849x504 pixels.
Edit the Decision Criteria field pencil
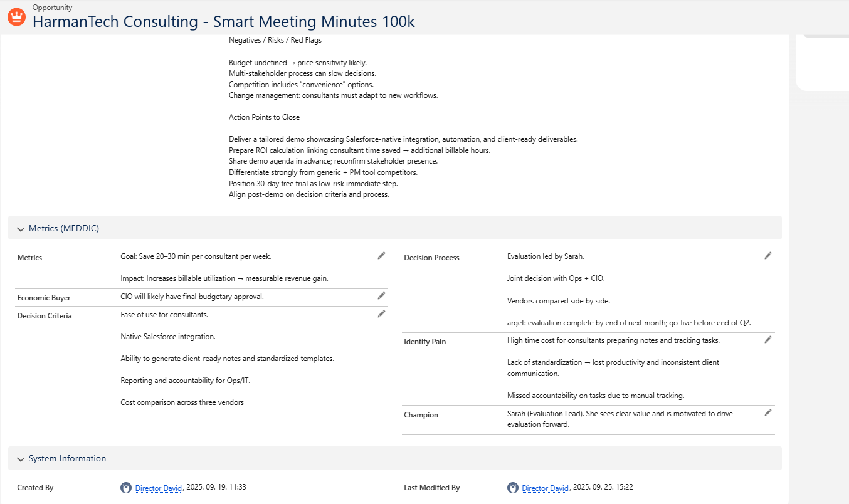381,314
